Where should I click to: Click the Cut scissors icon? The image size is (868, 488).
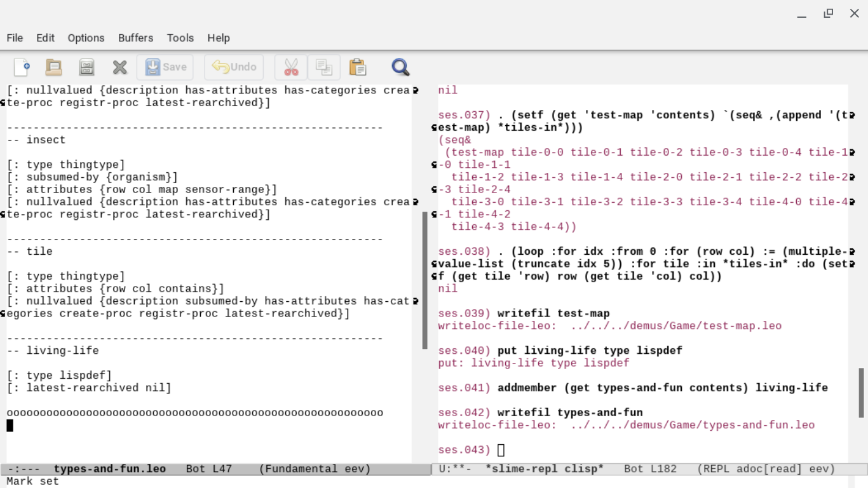tap(291, 67)
